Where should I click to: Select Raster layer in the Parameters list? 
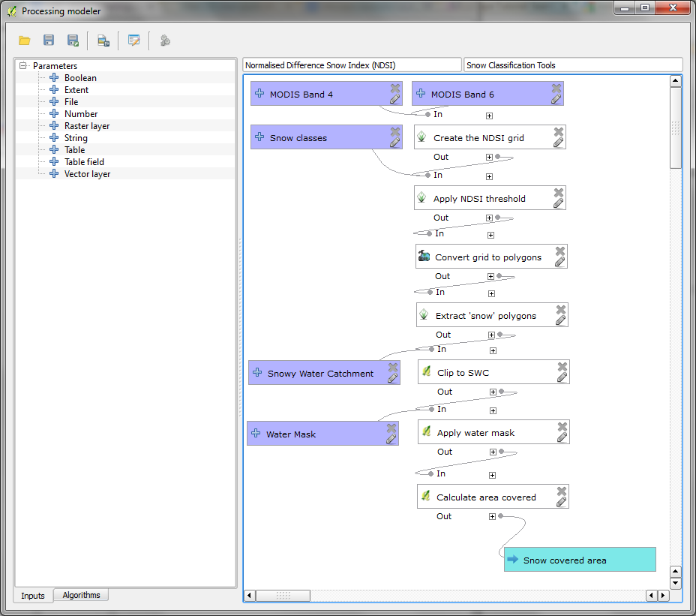(x=86, y=126)
